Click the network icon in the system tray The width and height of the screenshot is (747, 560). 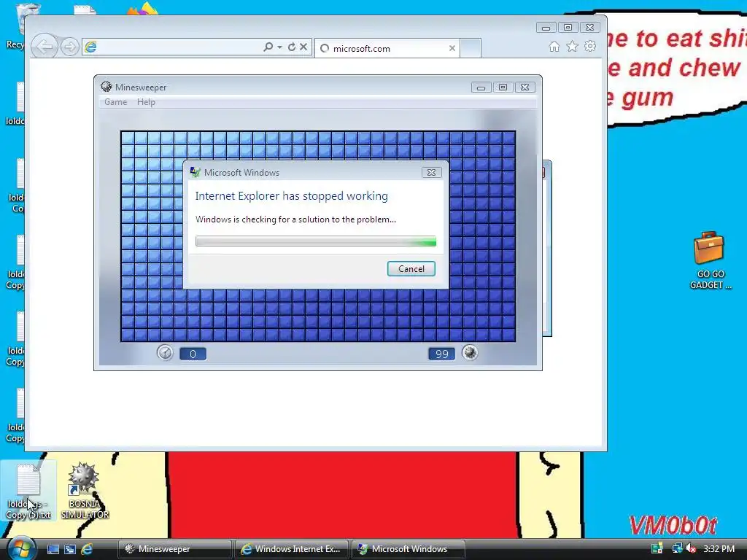tap(676, 548)
